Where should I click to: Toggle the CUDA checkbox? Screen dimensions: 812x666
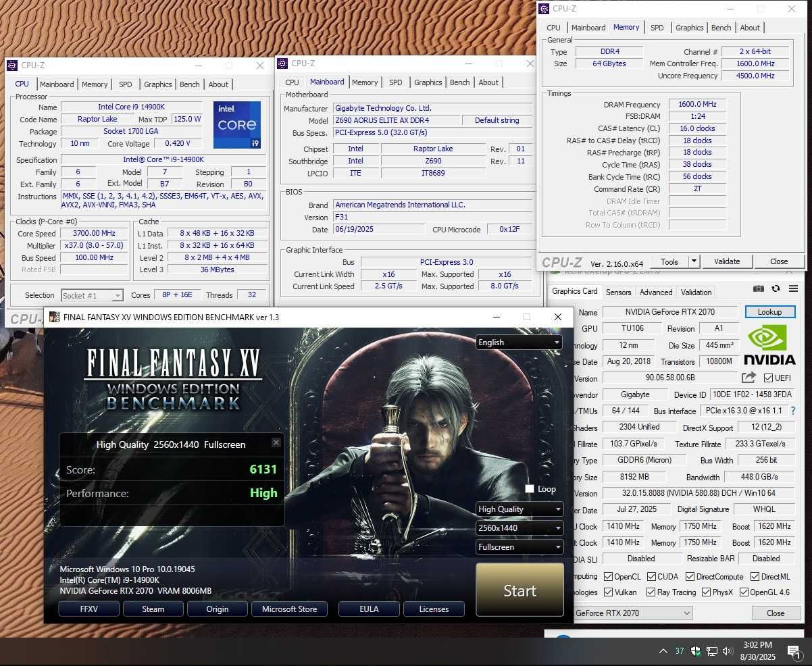pos(651,577)
